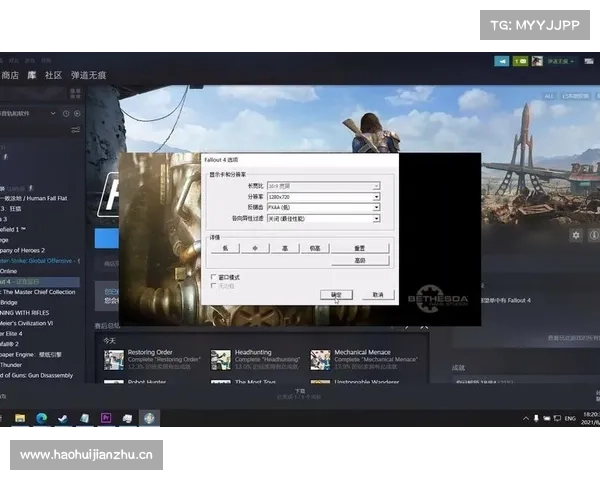Expand the games and software category dropdown
Screen dimensions: 600x480
(53, 113)
